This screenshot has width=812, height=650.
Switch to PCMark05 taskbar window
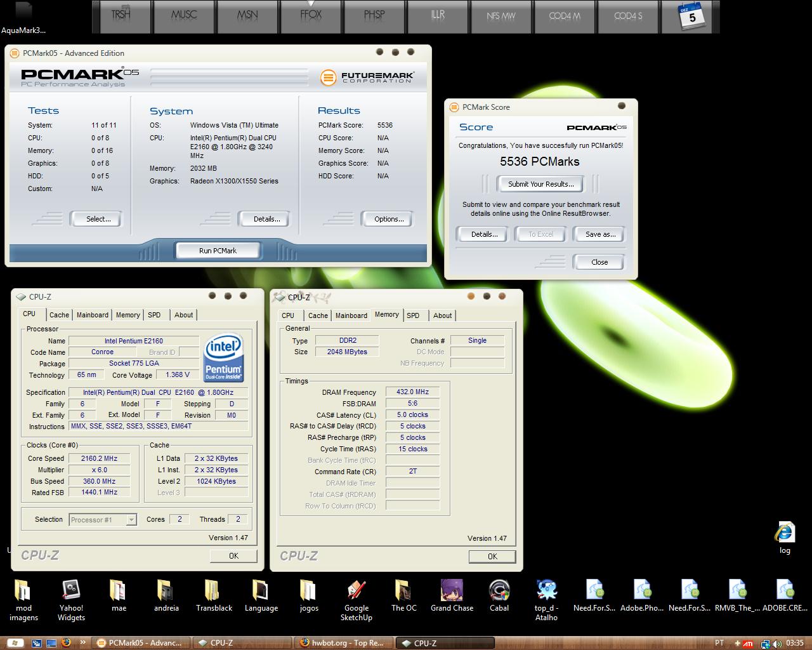[x=141, y=643]
